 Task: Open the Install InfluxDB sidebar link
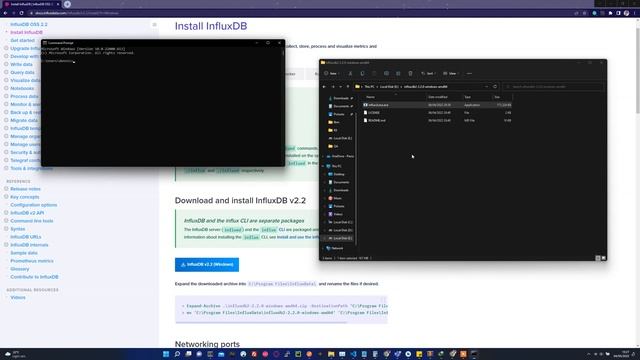pyautogui.click(x=27, y=32)
